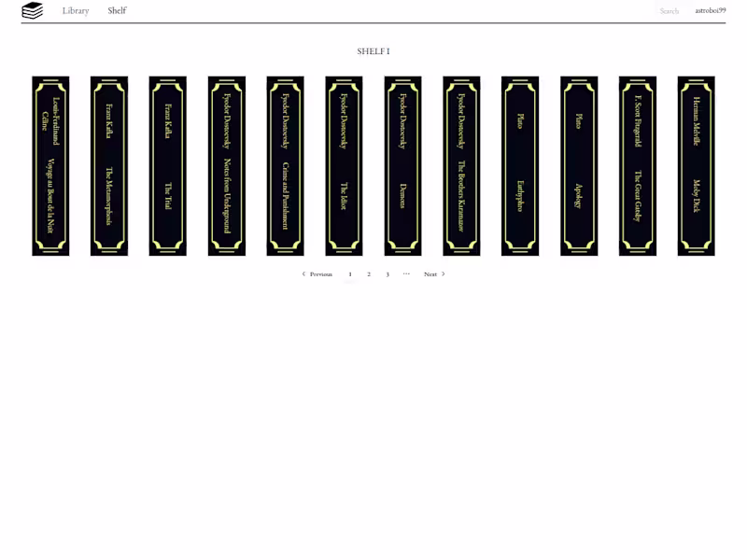Viewport: 747px width, 560px height.
Task: Open the Library nav link
Action: click(x=76, y=10)
